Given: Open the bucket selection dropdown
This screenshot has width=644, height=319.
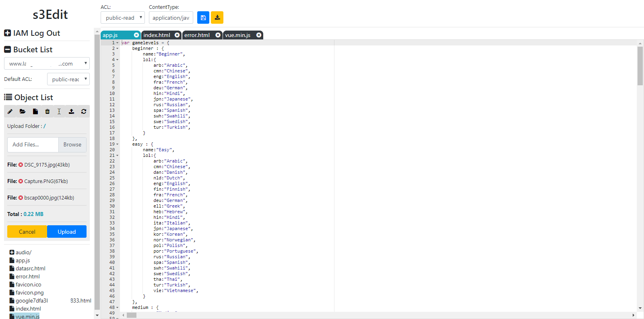Looking at the screenshot, I should [x=47, y=64].
